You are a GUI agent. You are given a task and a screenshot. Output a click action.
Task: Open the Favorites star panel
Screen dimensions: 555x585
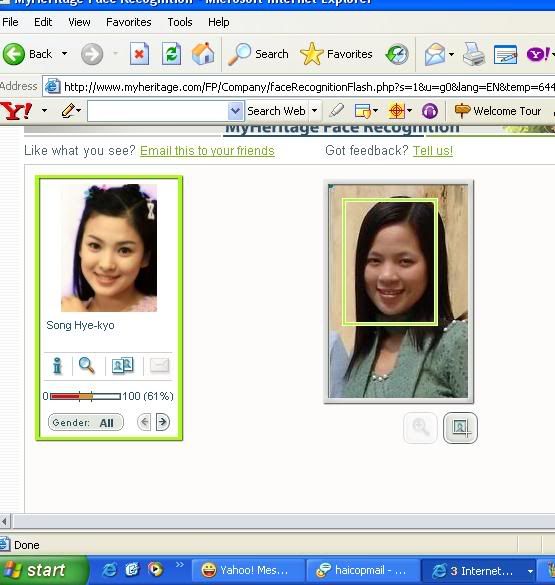tap(336, 54)
